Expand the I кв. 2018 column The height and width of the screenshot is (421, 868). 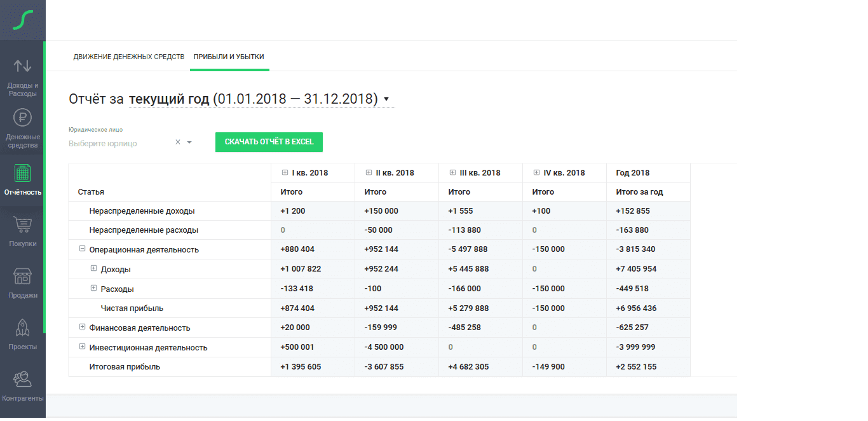[285, 172]
